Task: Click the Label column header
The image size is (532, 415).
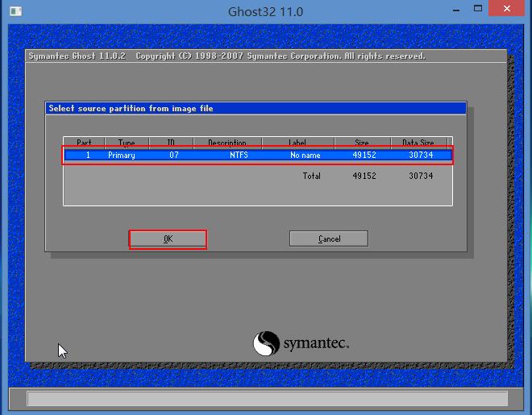Action: 297,143
